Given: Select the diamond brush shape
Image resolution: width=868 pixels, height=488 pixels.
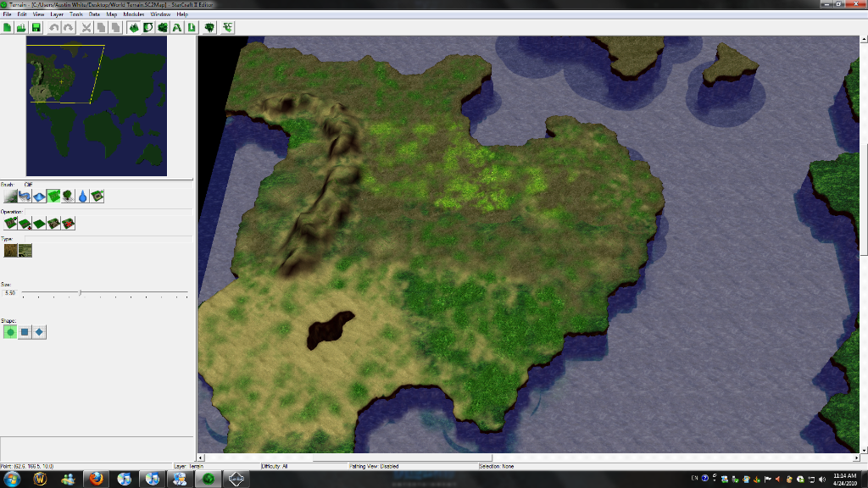Looking at the screenshot, I should (x=39, y=332).
